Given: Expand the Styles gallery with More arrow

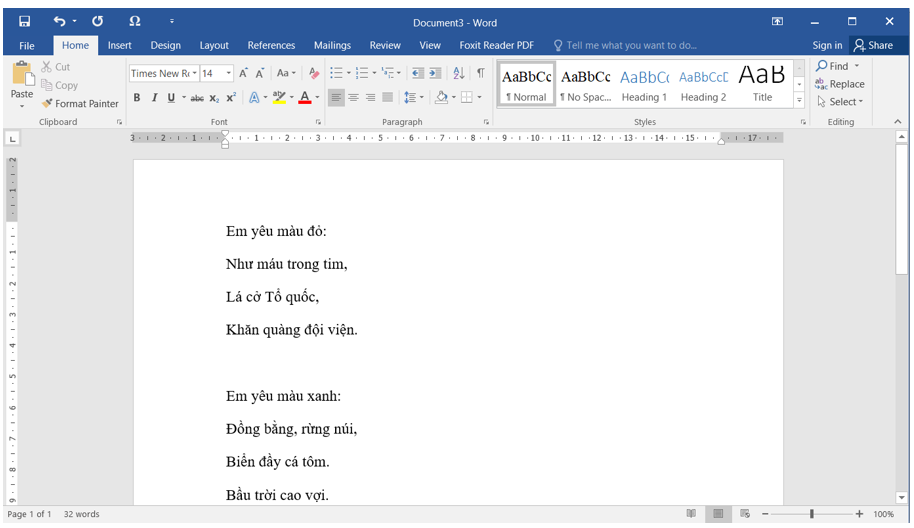Looking at the screenshot, I should tap(799, 100).
